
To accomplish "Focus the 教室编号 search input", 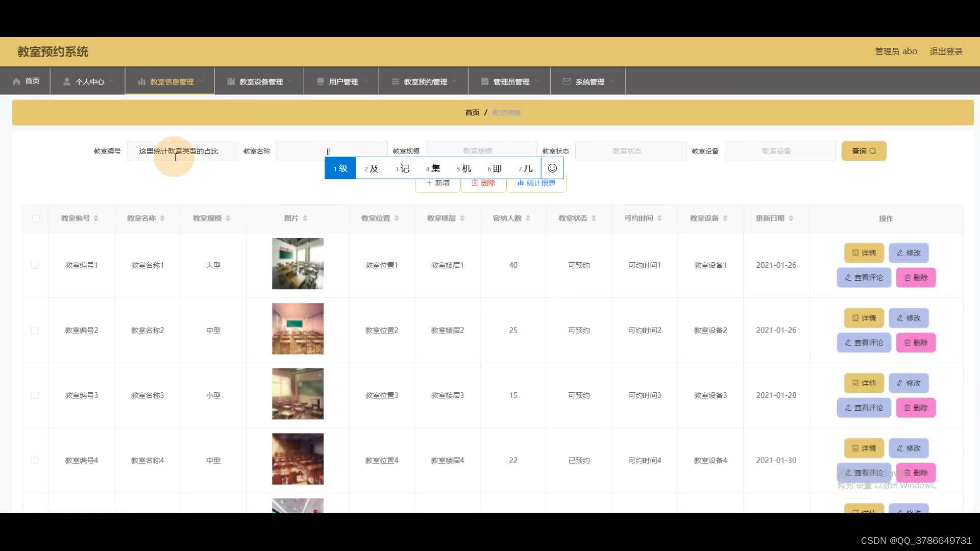I will pyautogui.click(x=182, y=151).
